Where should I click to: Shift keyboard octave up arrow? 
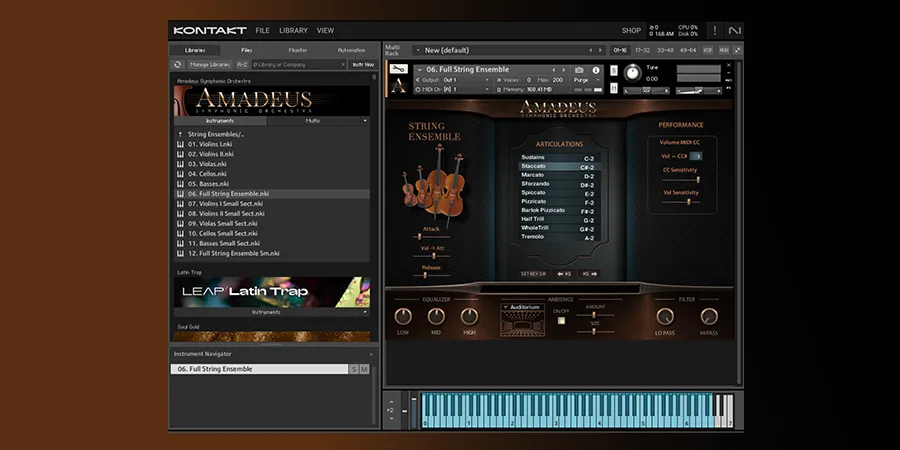tap(391, 402)
